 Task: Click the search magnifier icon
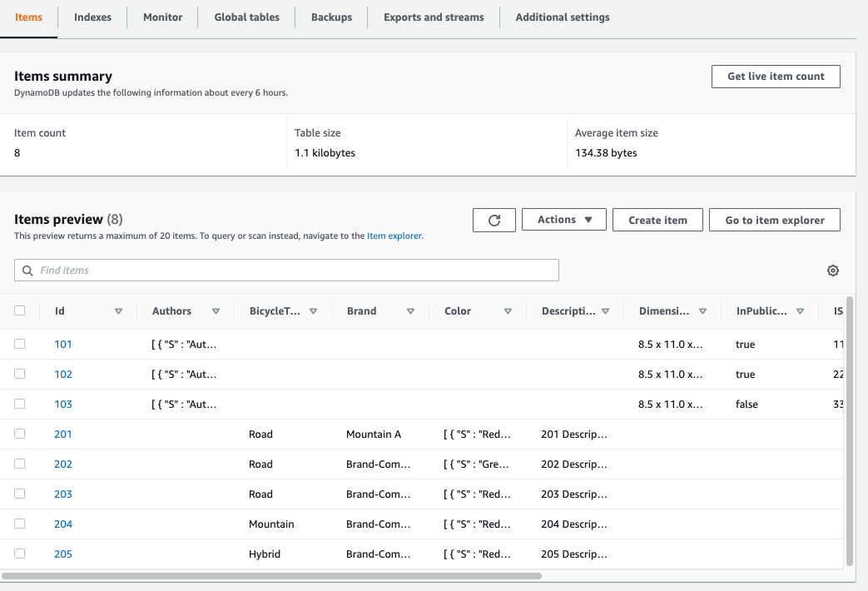[x=27, y=271]
